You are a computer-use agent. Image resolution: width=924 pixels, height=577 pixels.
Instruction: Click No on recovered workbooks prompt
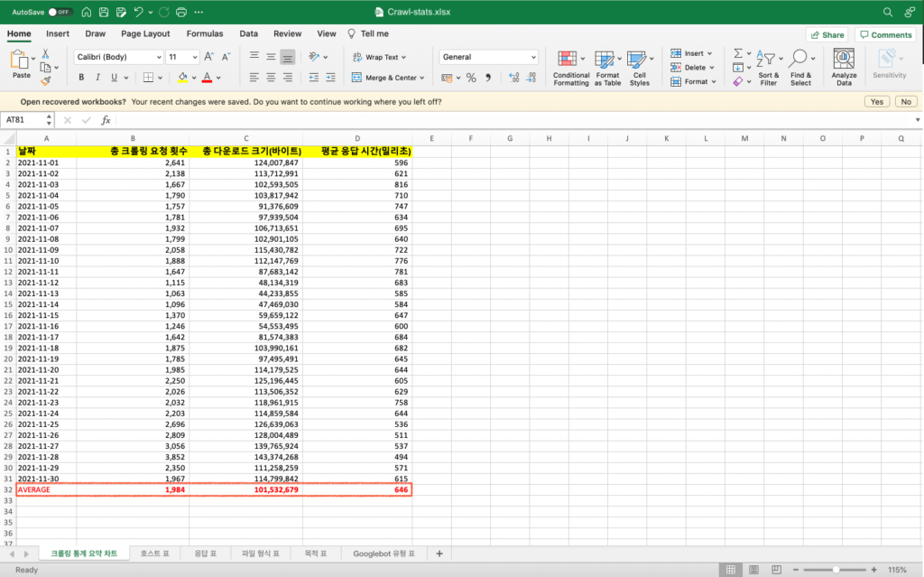coord(906,101)
